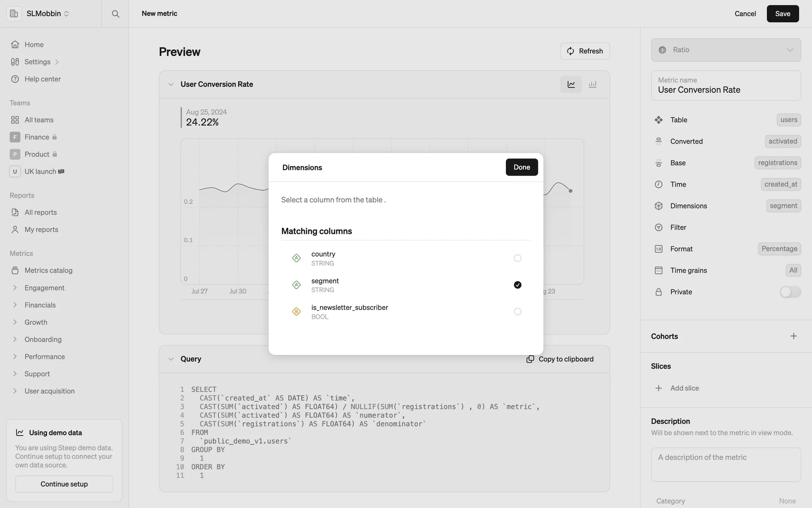The height and width of the screenshot is (508, 812).
Task: Click the Continue setup button
Action: click(x=64, y=484)
